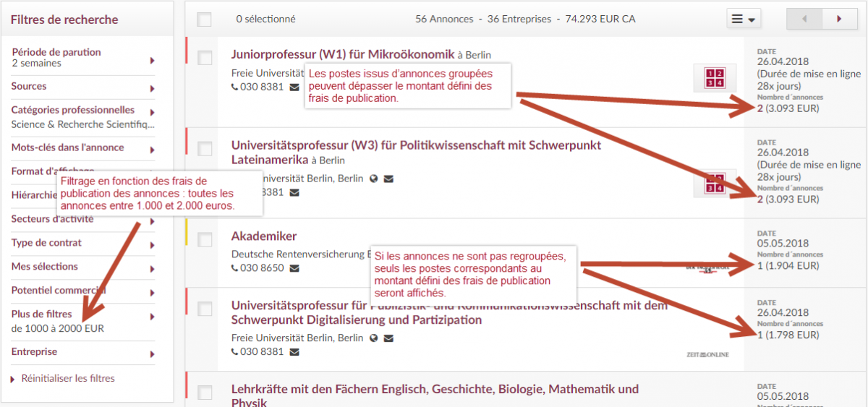Select the Juniorprofessur (W1) listing checkbox
This screenshot has width=868, height=407.
tap(205, 57)
